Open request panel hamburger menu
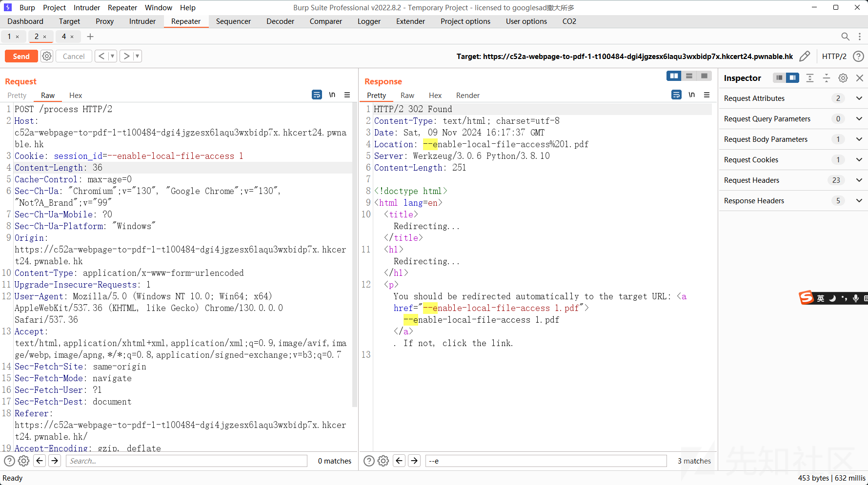Viewport: 868px width, 485px height. coord(347,95)
